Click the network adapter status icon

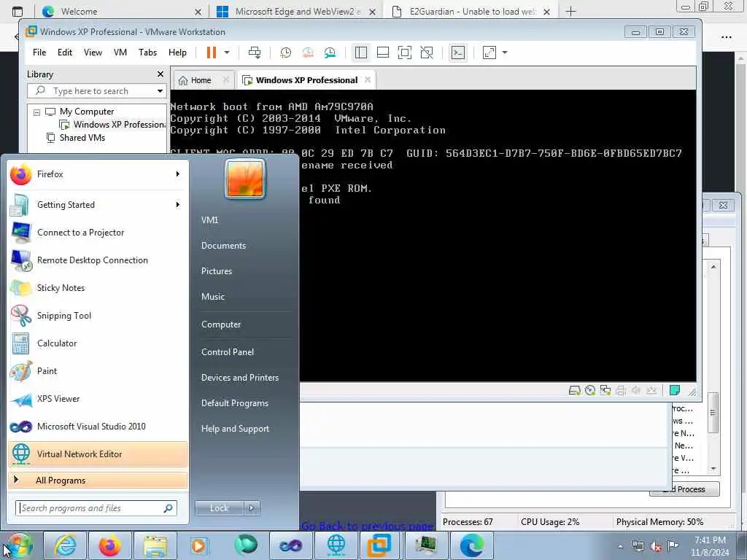(605, 391)
